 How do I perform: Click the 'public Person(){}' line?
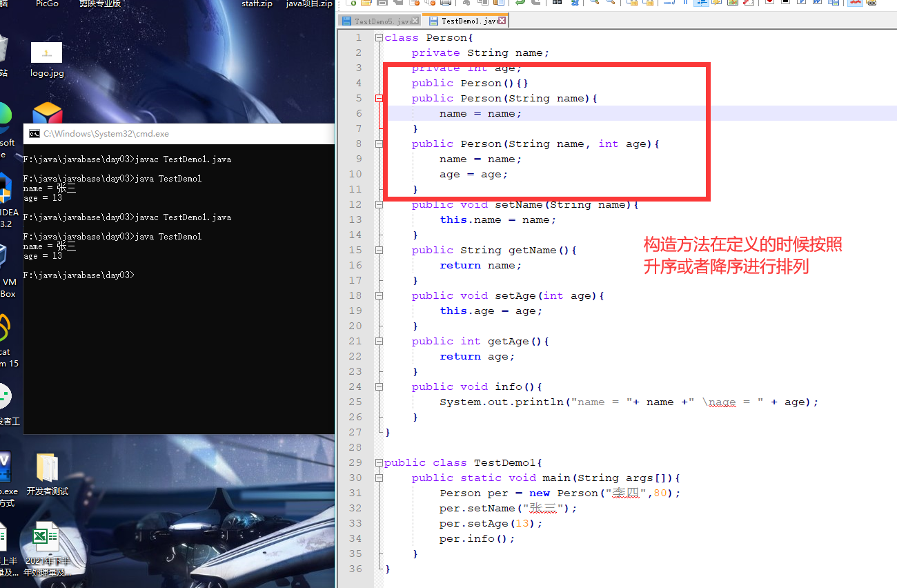(x=470, y=83)
